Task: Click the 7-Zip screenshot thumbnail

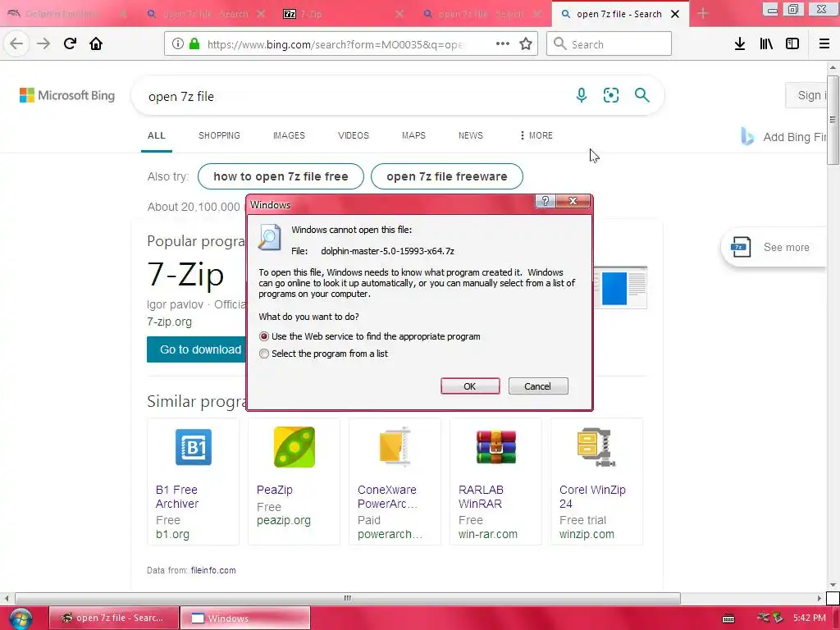Action: pyautogui.click(x=620, y=288)
